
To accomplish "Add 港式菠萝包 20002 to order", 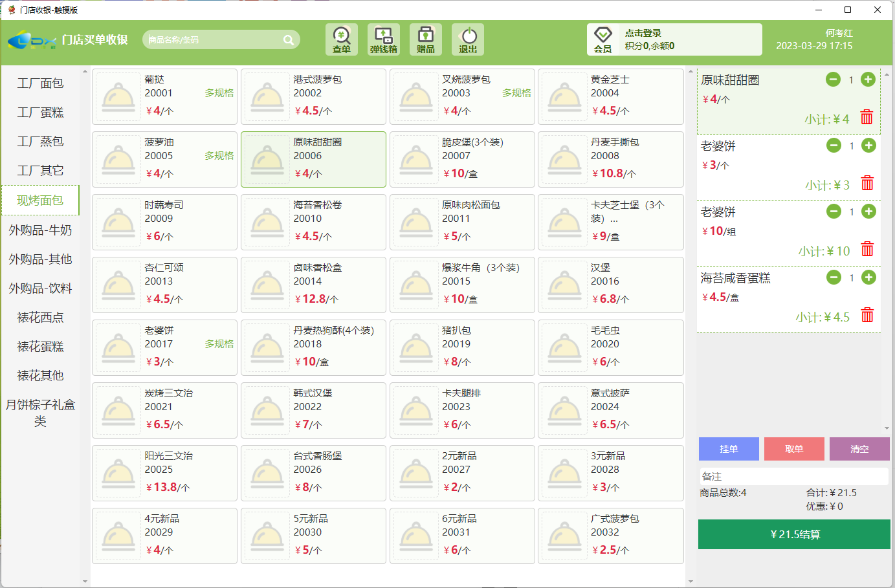I will pyautogui.click(x=313, y=96).
